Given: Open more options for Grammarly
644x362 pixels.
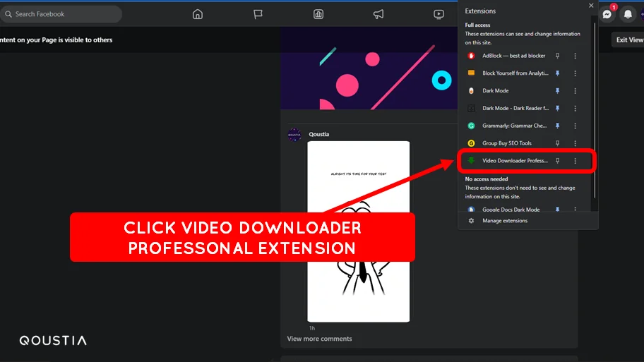Looking at the screenshot, I should [x=575, y=126].
